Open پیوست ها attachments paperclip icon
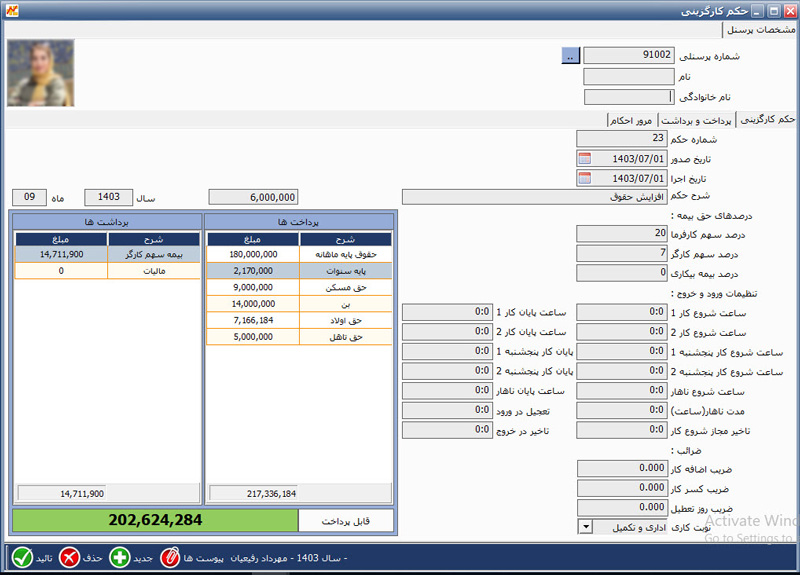Screen dimensions: 800x575 (x=170, y=558)
